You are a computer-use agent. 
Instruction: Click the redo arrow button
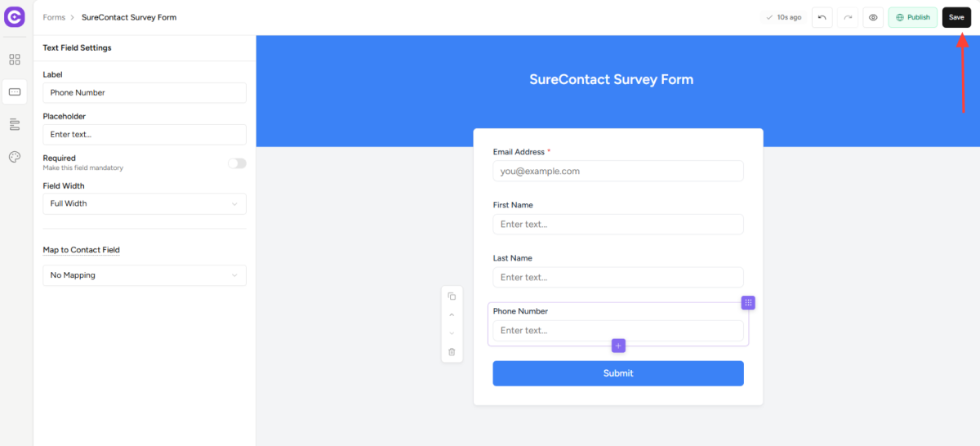coord(847,17)
